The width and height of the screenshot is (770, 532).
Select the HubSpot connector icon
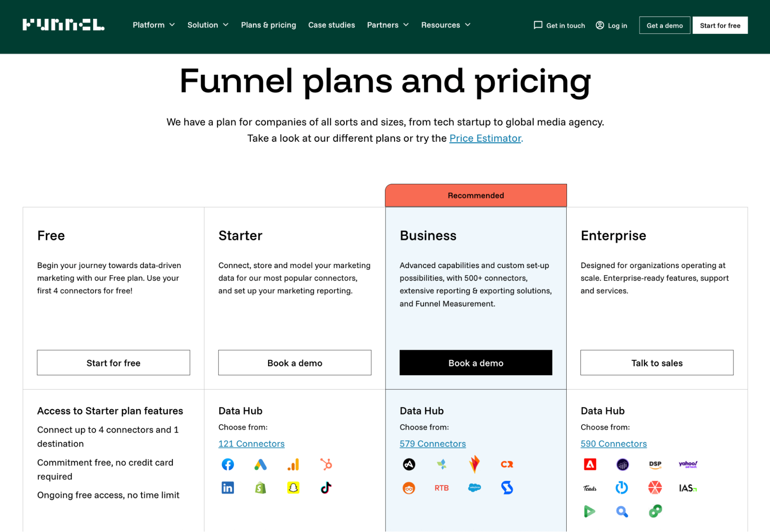325,465
